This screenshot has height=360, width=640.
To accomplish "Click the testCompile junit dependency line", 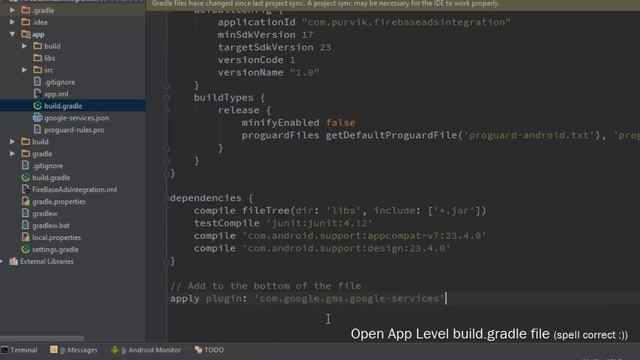I will (283, 223).
